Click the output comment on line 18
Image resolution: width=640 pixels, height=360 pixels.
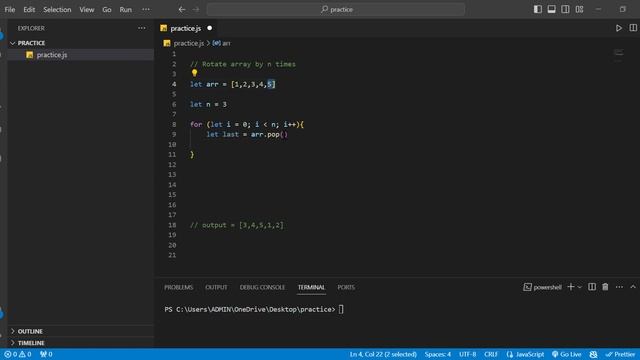pos(237,225)
